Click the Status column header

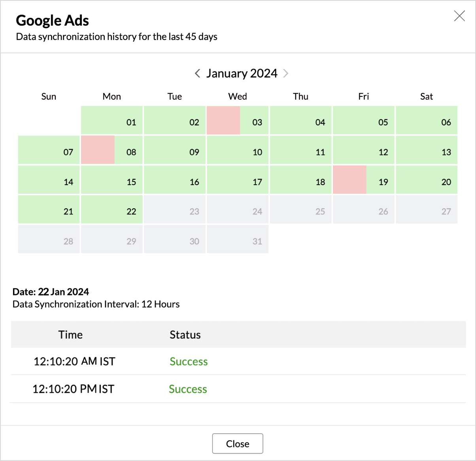pos(185,334)
